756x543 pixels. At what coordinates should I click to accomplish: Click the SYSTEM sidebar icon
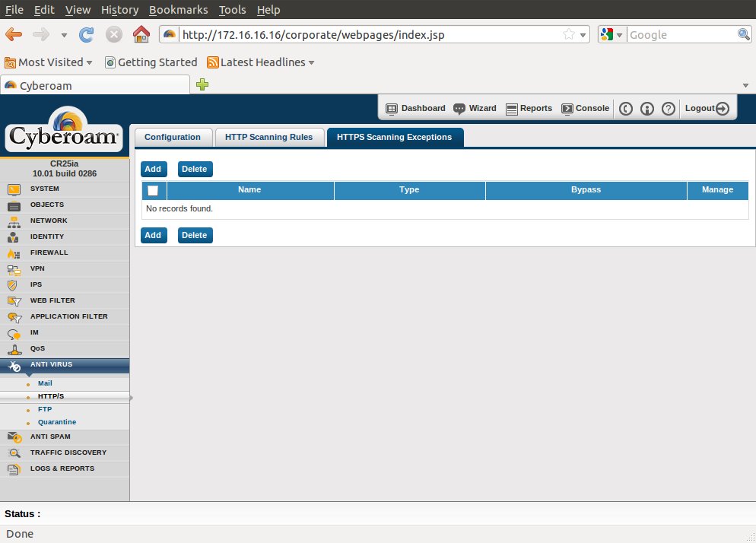click(14, 189)
